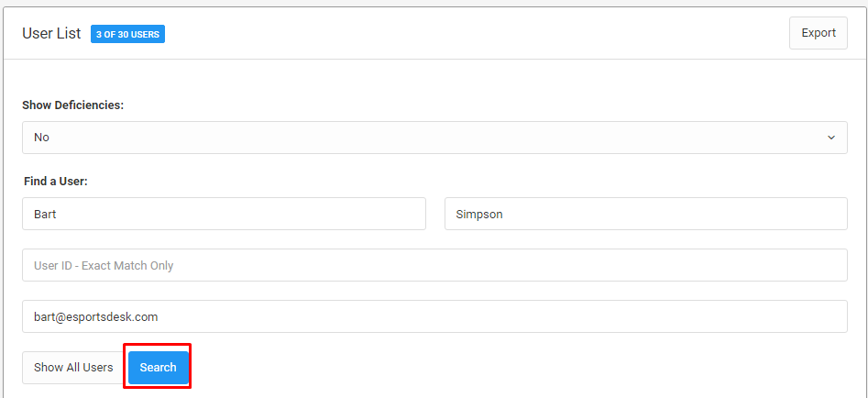This screenshot has width=868, height=398.
Task: Place cursor in the Bart text box
Action: 225,214
